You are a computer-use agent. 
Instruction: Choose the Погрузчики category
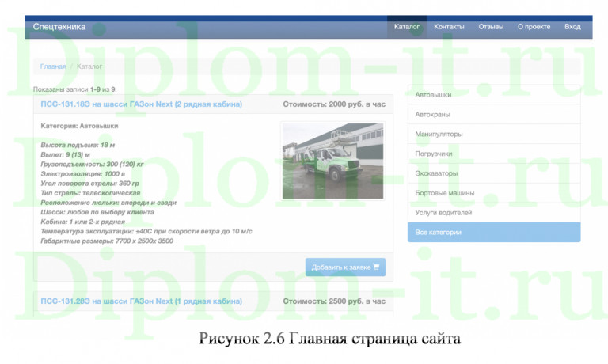[x=494, y=154]
